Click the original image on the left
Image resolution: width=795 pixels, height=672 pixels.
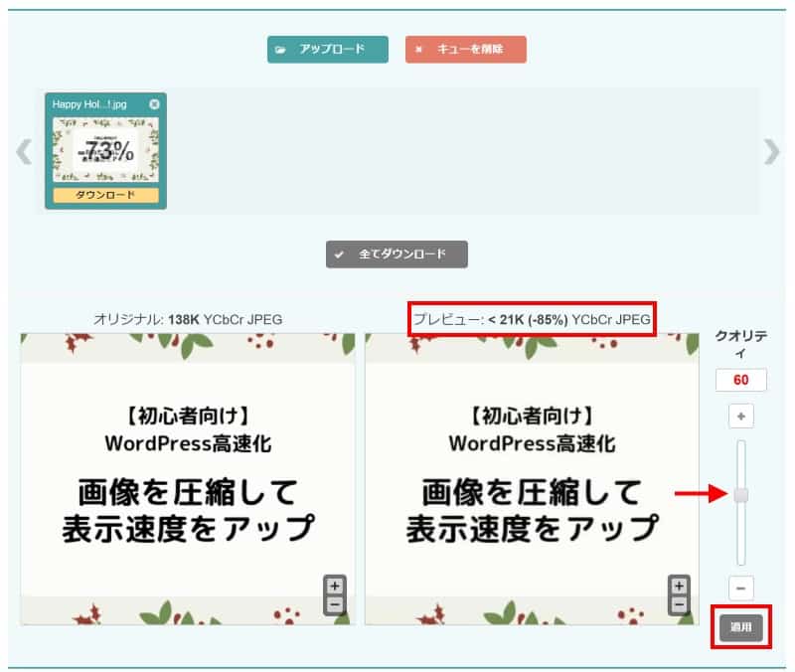187,479
